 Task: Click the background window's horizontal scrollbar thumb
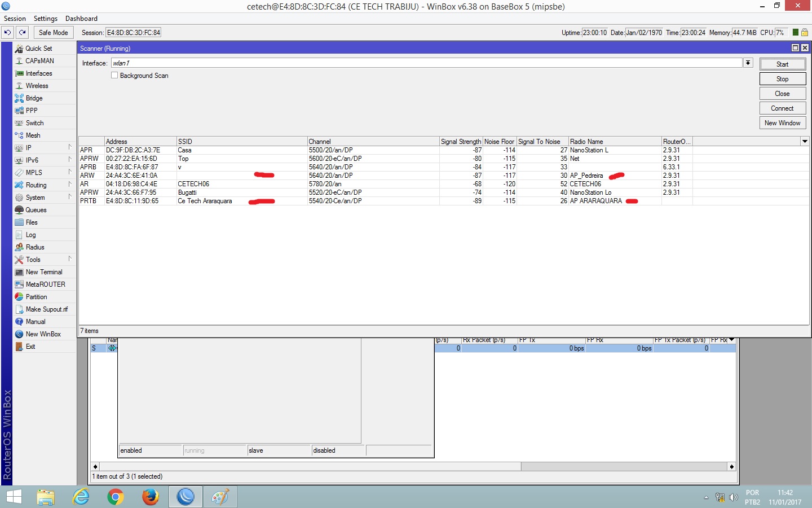(x=310, y=467)
